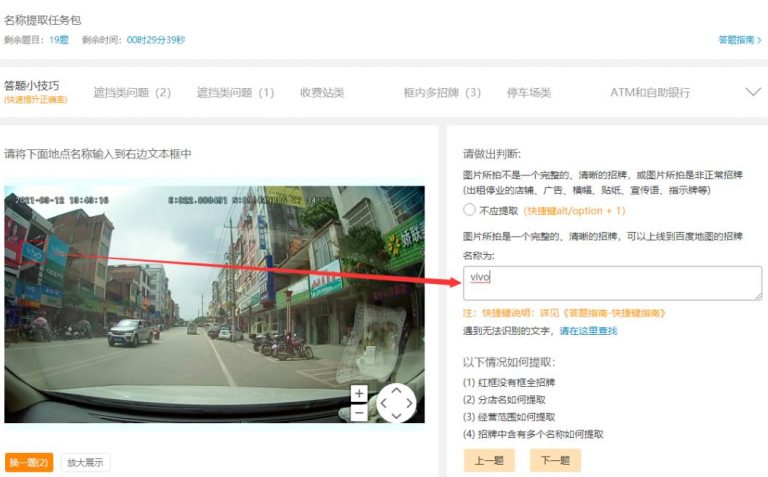This screenshot has width=768, height=477.
Task: Expand the tips tab list chevron
Action: [754, 91]
